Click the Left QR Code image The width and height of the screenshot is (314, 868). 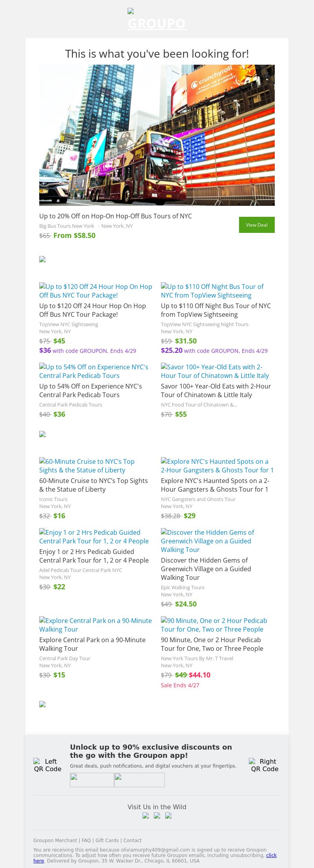tap(47, 765)
